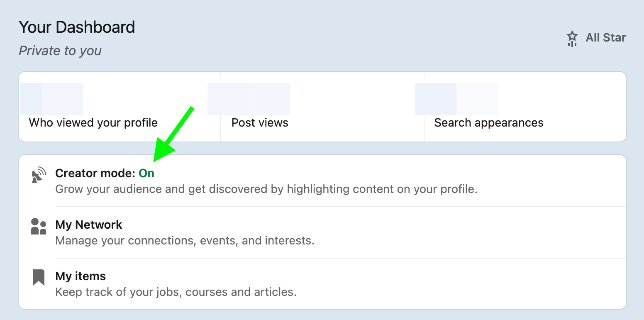Click the All Star rating star icon

[x=572, y=38]
